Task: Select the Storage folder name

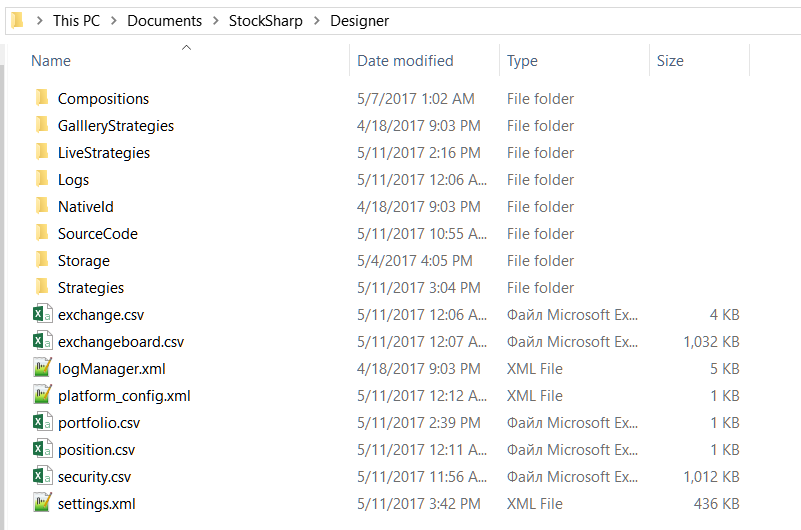Action: point(84,261)
